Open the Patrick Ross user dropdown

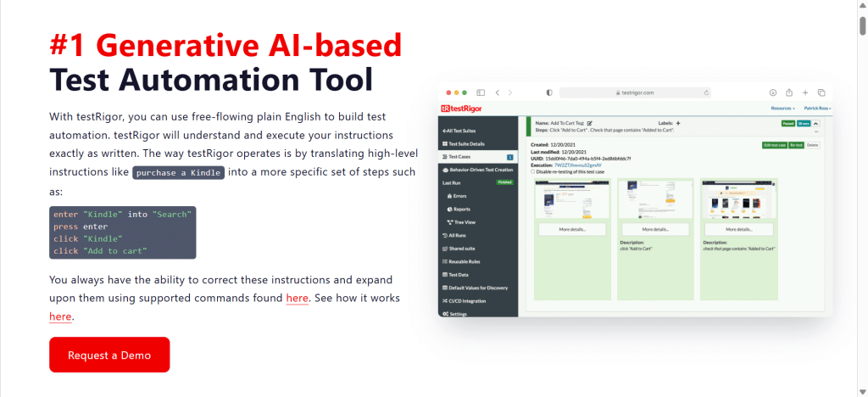pos(818,109)
